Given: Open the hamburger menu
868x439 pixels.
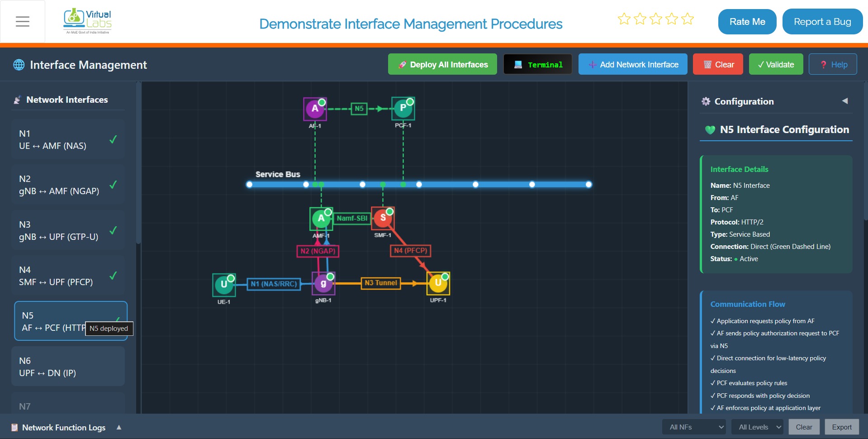Looking at the screenshot, I should coord(23,21).
